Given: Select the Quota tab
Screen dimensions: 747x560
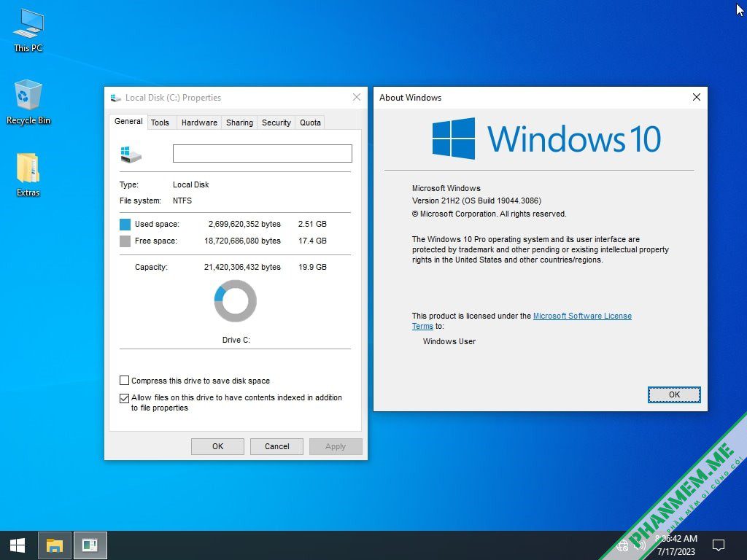Looking at the screenshot, I should tap(310, 122).
